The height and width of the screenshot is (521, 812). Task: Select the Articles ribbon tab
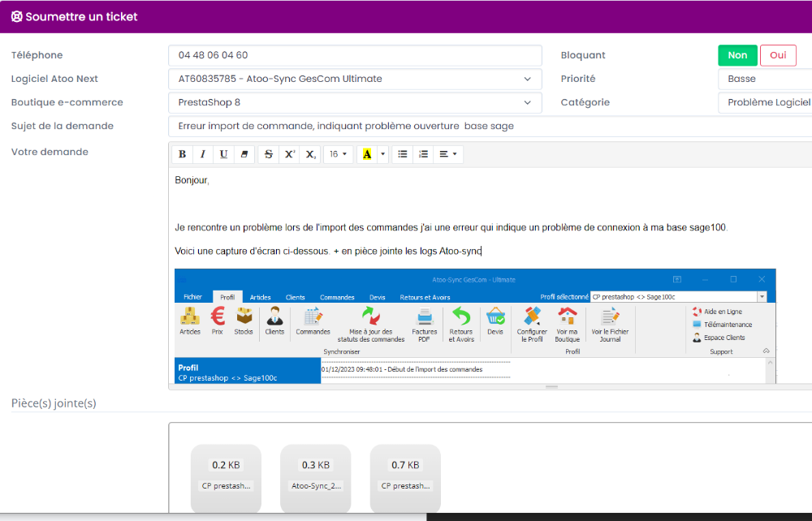[x=260, y=297]
